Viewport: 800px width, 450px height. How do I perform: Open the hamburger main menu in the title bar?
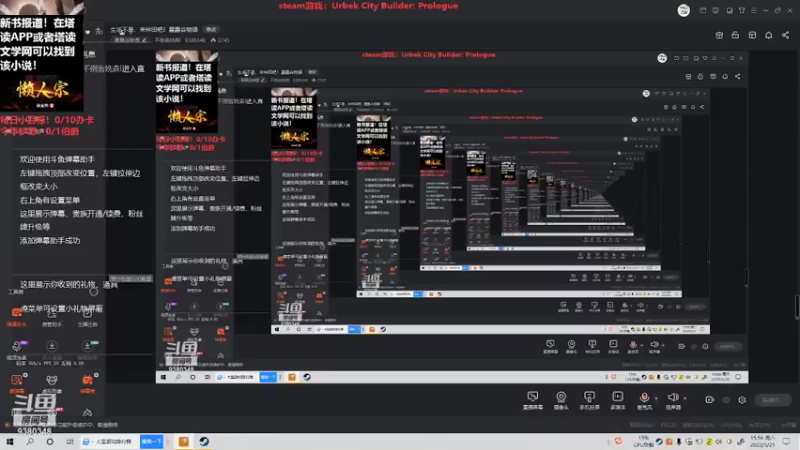[x=754, y=10]
